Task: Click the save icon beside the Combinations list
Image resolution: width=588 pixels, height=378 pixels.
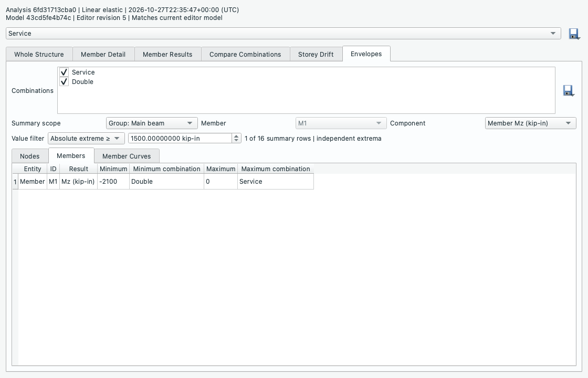Action: (x=569, y=91)
